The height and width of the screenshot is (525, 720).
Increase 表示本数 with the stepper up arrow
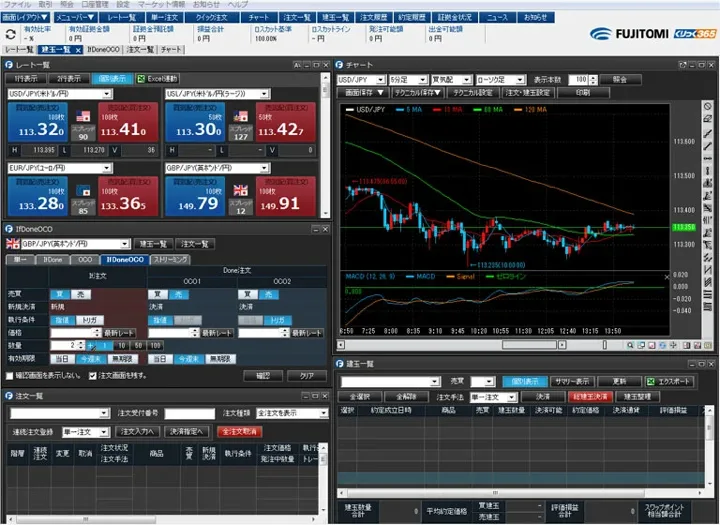coord(593,77)
